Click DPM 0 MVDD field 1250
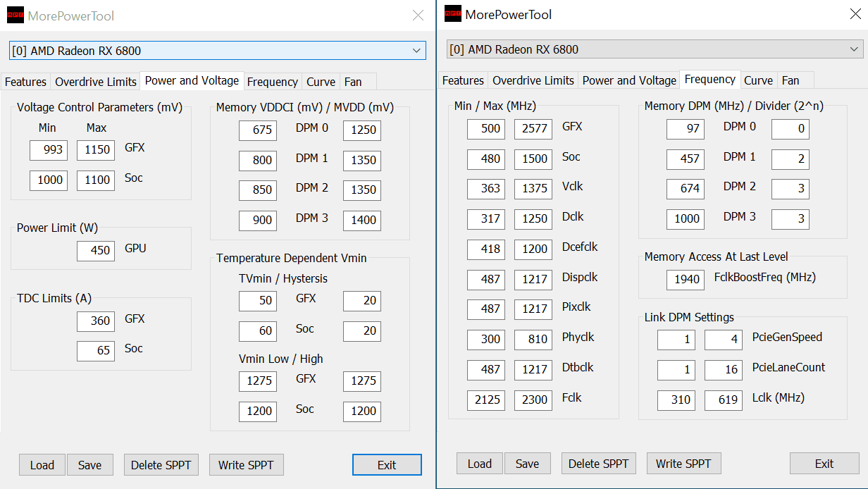 [362, 130]
